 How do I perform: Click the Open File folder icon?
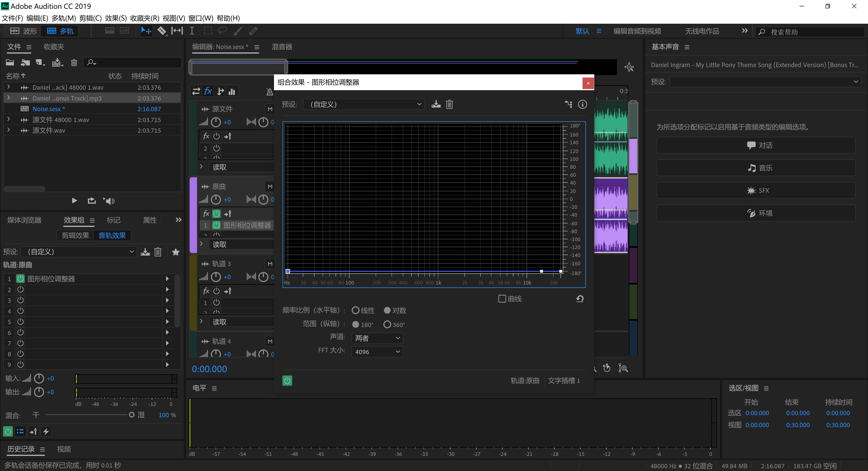pyautogui.click(x=10, y=63)
